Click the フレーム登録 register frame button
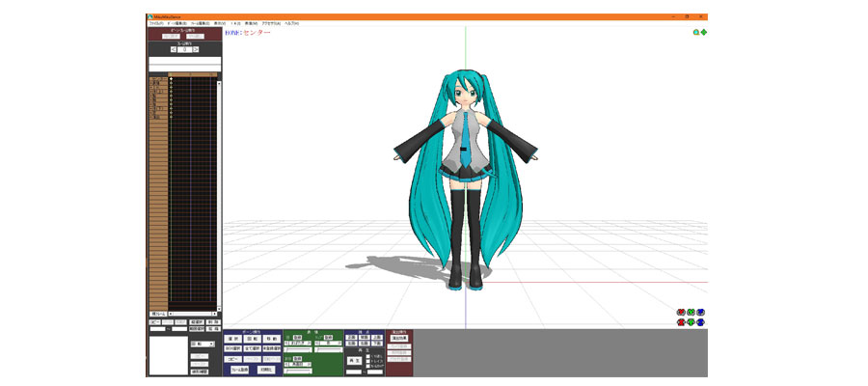The image size is (868, 386). pos(240,370)
